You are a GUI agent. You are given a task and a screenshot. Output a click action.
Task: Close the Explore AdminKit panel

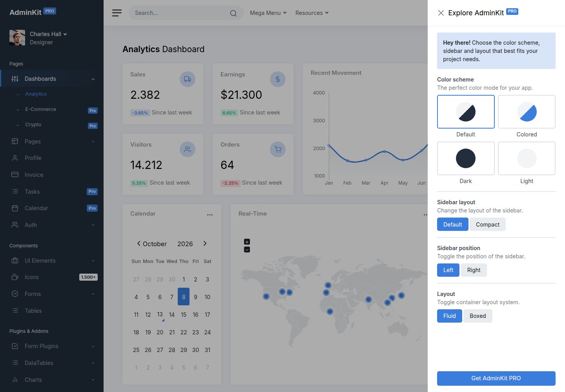441,13
